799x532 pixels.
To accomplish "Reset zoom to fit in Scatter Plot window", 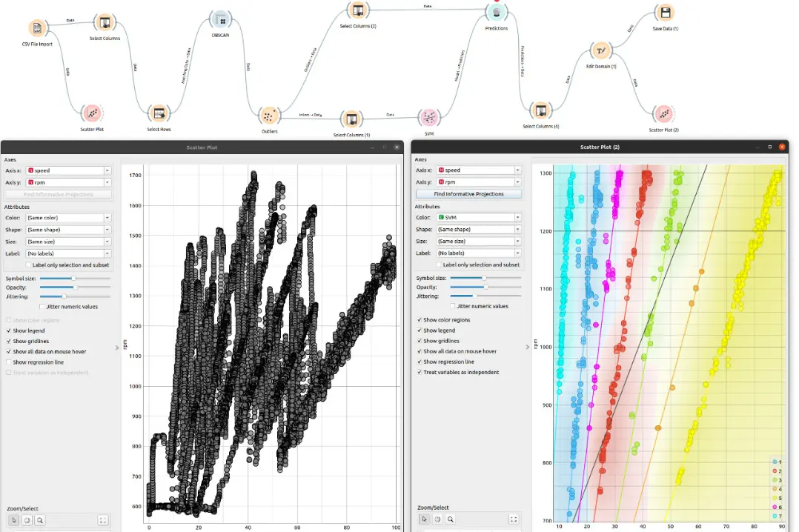I will [x=103, y=520].
